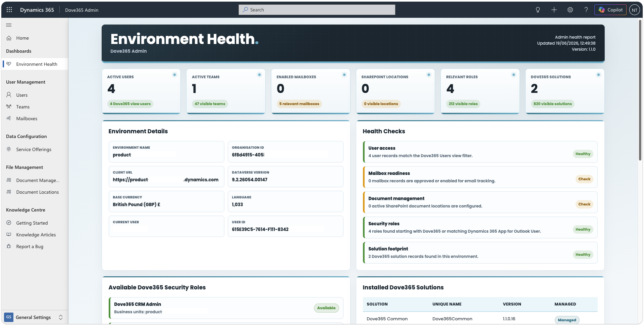Click the Environment Health heart icon
The image size is (644, 325).
[x=9, y=64]
